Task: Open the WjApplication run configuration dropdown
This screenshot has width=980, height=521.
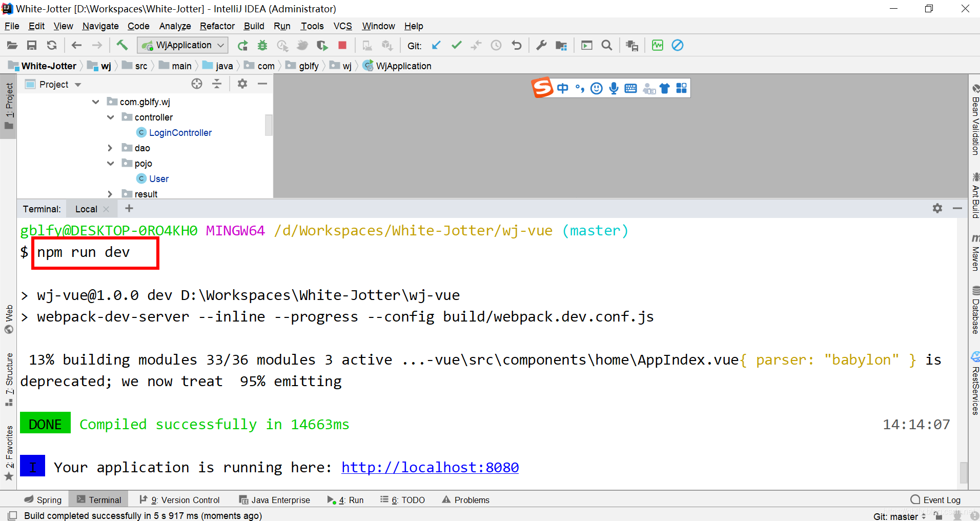Action: 182,45
